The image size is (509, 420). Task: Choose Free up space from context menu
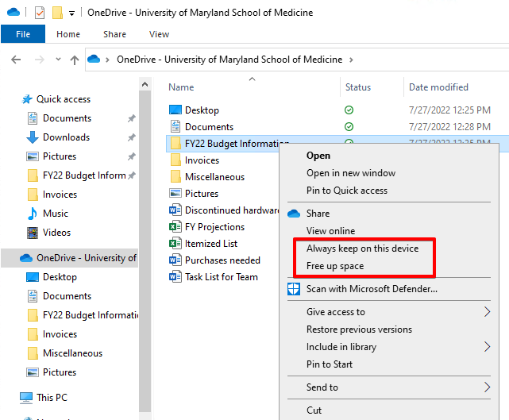tap(335, 266)
